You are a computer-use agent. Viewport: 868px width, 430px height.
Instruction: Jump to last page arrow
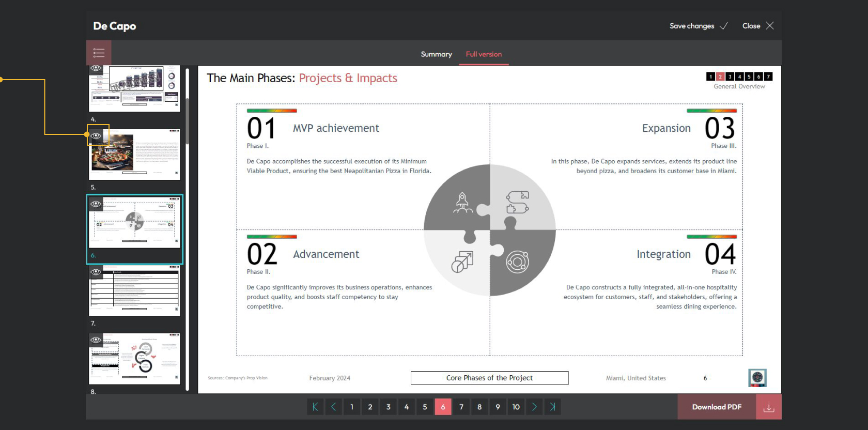552,407
